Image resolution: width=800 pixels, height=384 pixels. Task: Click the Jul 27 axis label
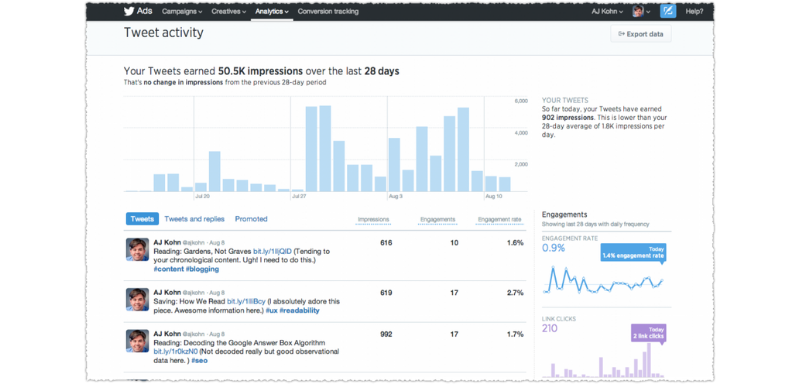pyautogui.click(x=299, y=196)
